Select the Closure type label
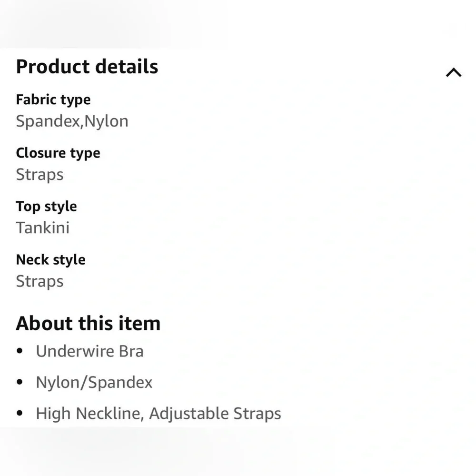Viewport: 476px width, 476px height. point(58,153)
